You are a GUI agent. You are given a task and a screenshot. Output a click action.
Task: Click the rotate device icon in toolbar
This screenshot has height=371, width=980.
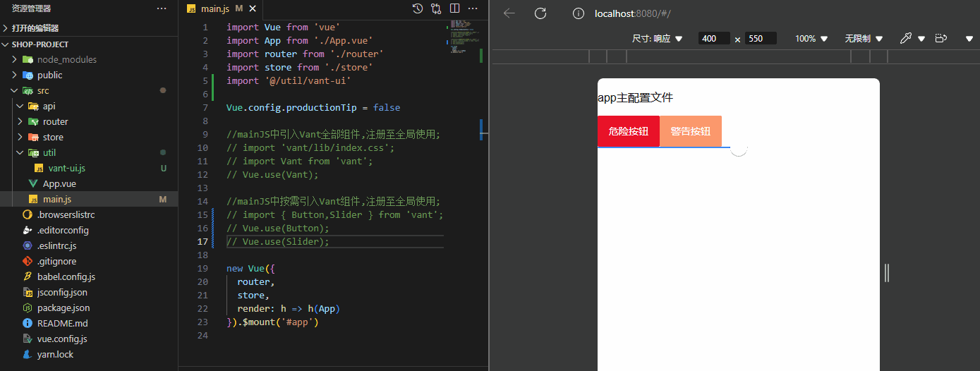click(x=940, y=39)
